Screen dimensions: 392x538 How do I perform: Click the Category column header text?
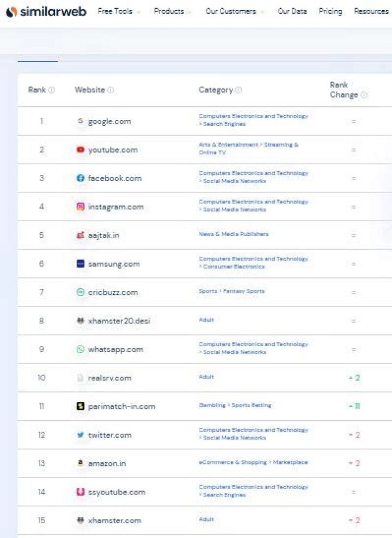216,90
